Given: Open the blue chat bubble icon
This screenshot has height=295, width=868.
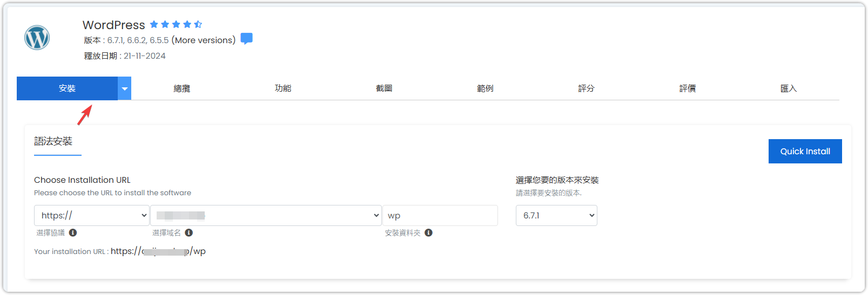Looking at the screenshot, I should (246, 39).
